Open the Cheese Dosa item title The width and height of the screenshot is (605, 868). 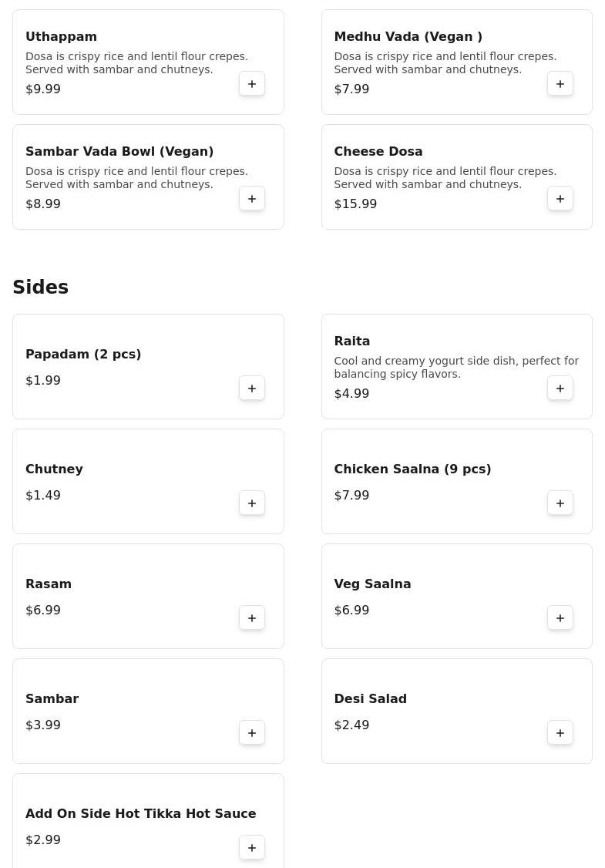coord(378,152)
